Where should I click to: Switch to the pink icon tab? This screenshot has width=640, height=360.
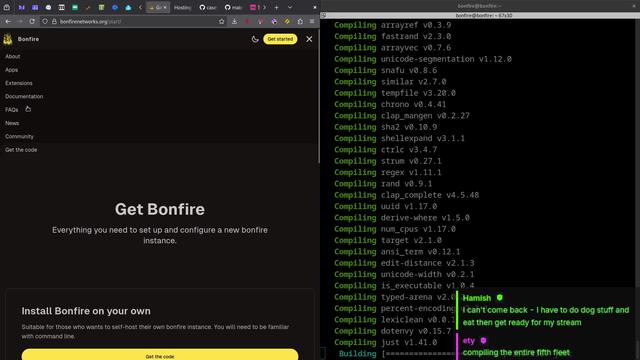coord(255,7)
